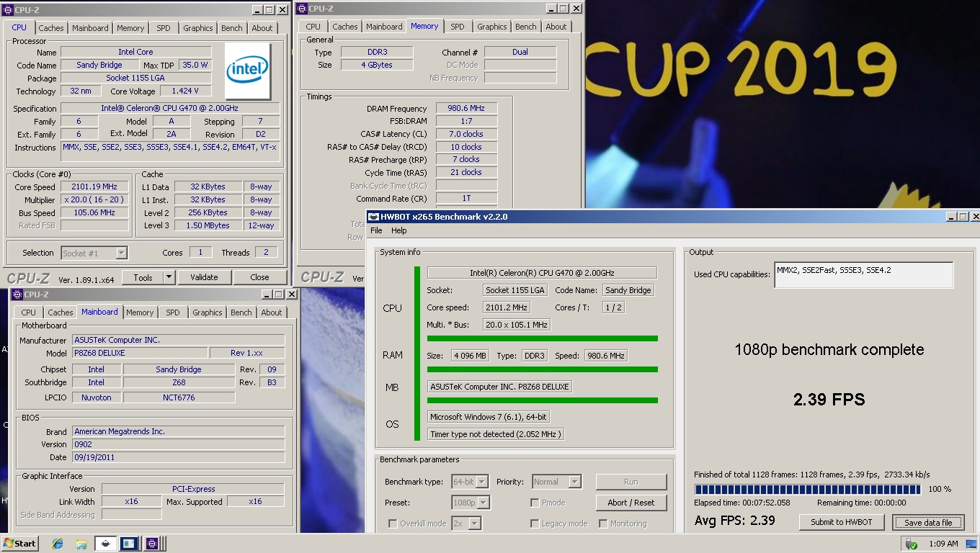Click the Intel logo in CPU-Z

pyautogui.click(x=248, y=71)
